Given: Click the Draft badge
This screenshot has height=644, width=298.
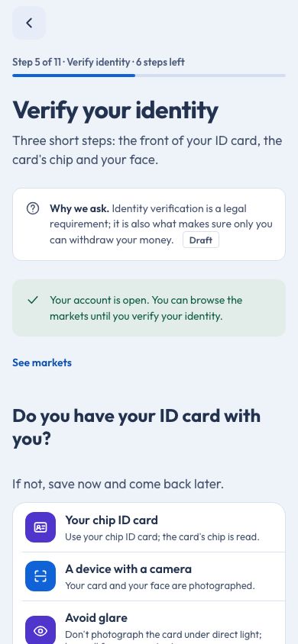Looking at the screenshot, I should click(x=201, y=240).
